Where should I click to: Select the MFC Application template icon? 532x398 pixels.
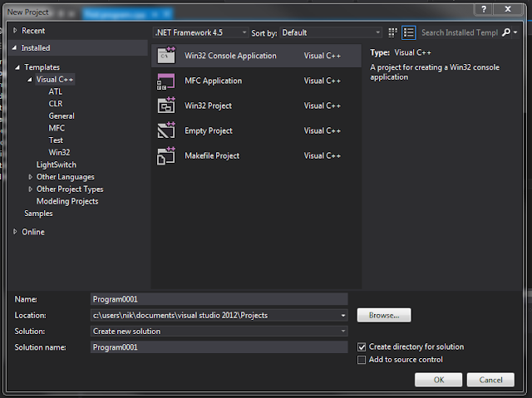click(166, 81)
